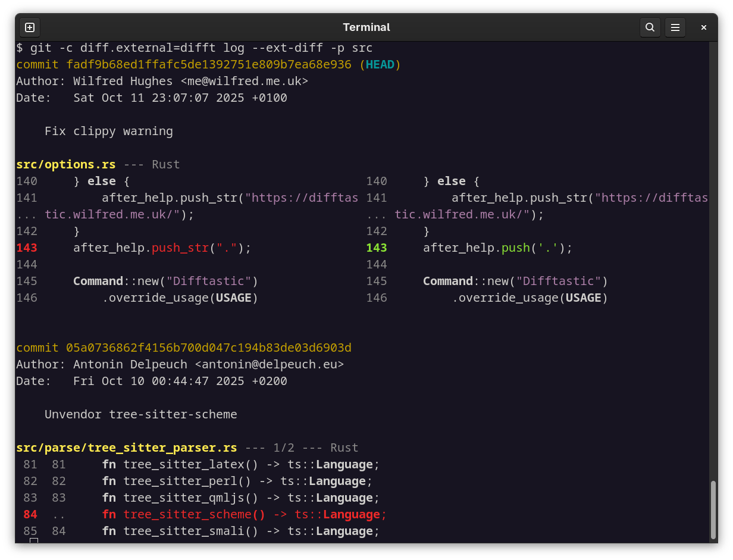Select the commit hash fadf9b68ed1ffafc5de1392751e809b7ea68e936
Image resolution: width=733 pixels, height=560 pixels.
[x=209, y=64]
